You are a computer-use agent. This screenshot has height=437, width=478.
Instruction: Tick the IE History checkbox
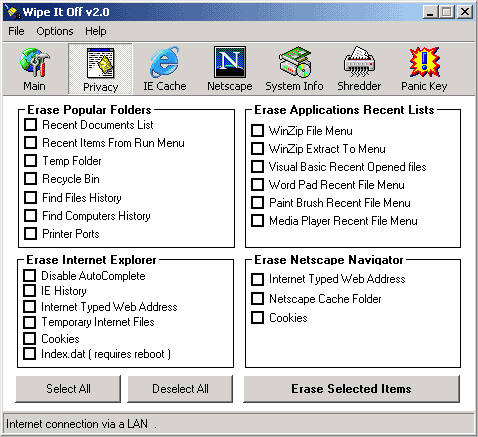pyautogui.click(x=30, y=291)
